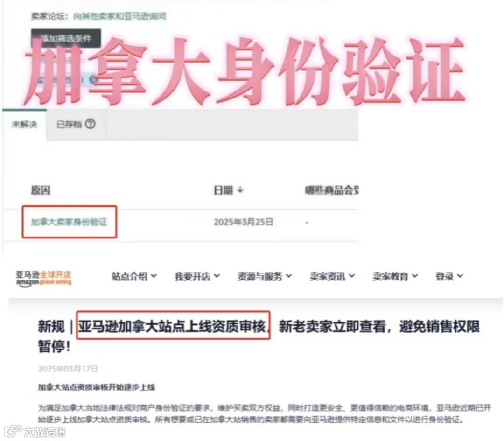Image resolution: width=504 pixels, height=441 pixels.
Task: Select the date 2025年3月25日 cell
Action: (x=243, y=222)
